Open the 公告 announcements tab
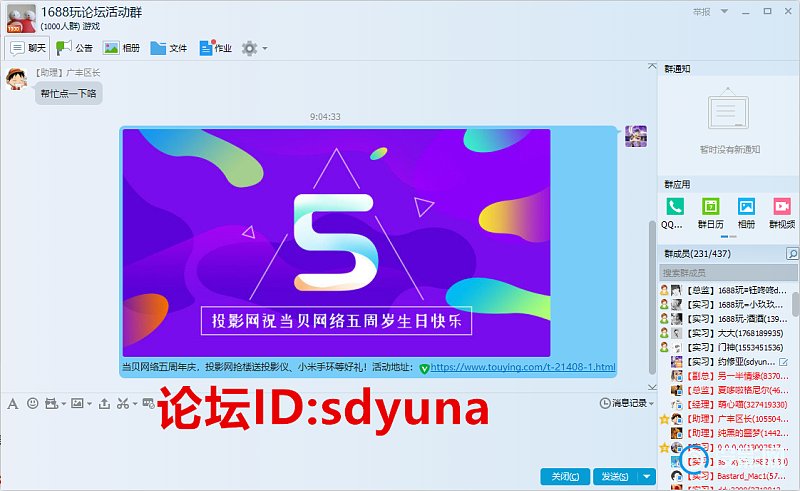The height and width of the screenshot is (491, 800). click(x=74, y=48)
